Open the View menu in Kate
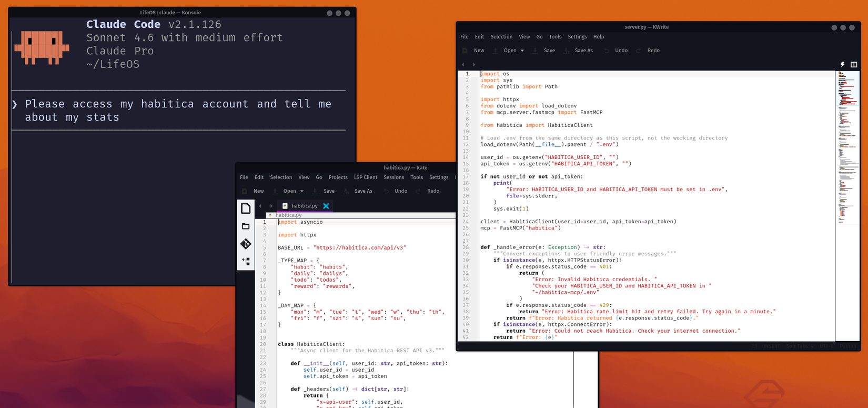Viewport: 868px width, 408px height. pyautogui.click(x=304, y=177)
